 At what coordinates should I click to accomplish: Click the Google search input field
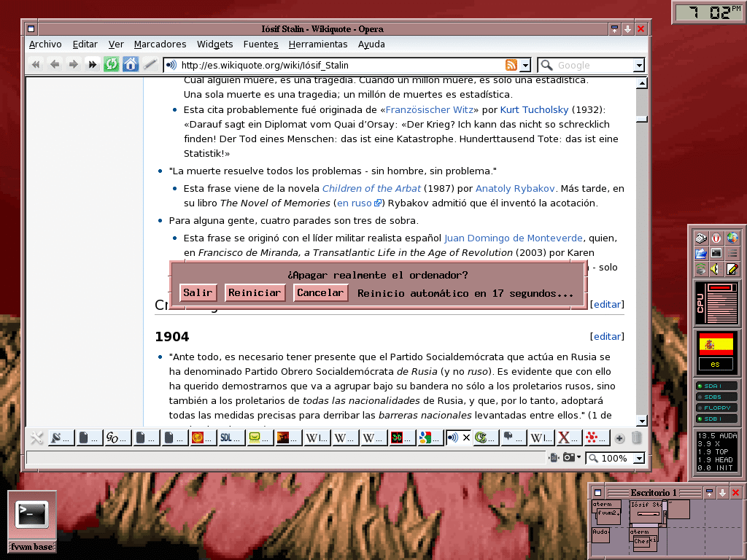click(592, 65)
